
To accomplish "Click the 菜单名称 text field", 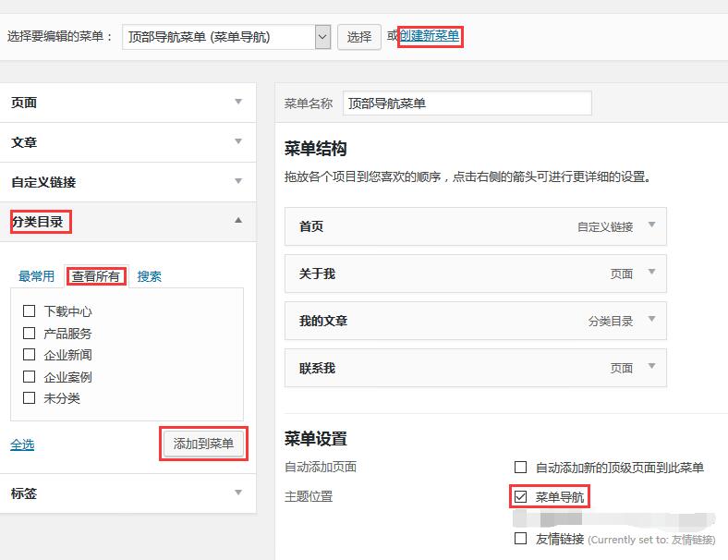I will [x=467, y=103].
